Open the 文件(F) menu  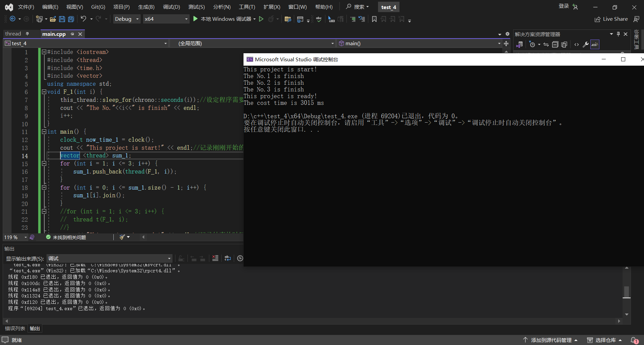[26, 7]
